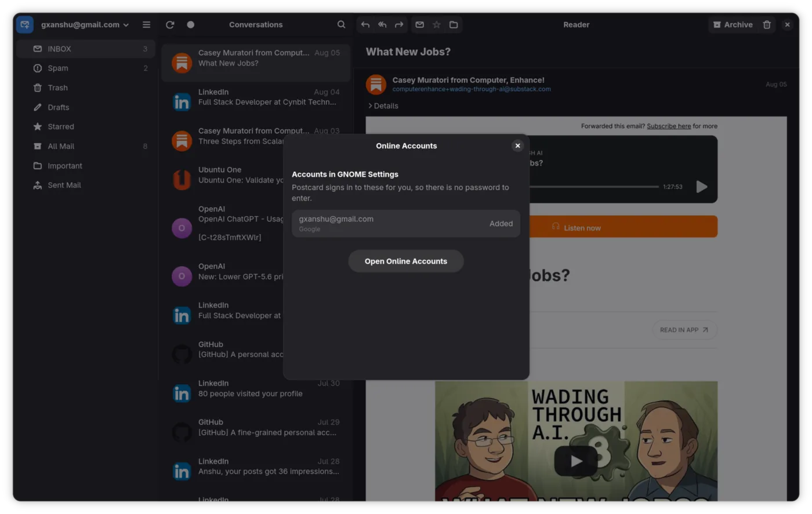Open the All Mail folder
812x514 pixels.
(86, 146)
